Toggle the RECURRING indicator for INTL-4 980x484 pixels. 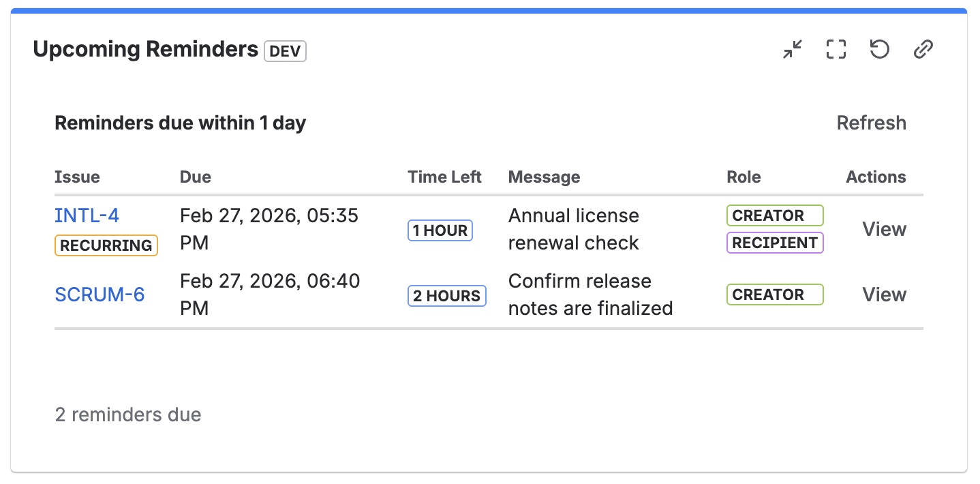(106, 245)
